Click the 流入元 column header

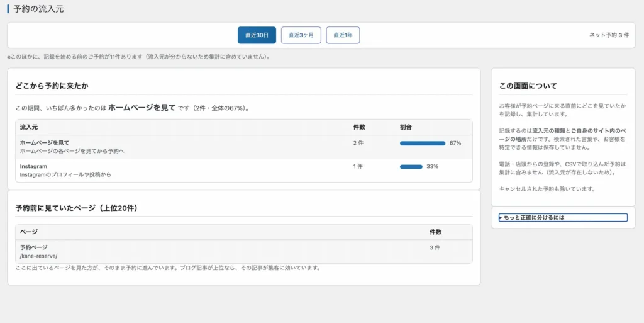(x=29, y=127)
